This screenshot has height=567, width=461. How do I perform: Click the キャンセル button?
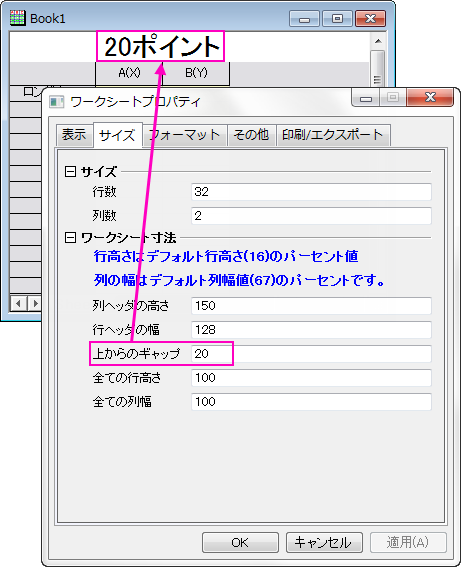(x=324, y=542)
